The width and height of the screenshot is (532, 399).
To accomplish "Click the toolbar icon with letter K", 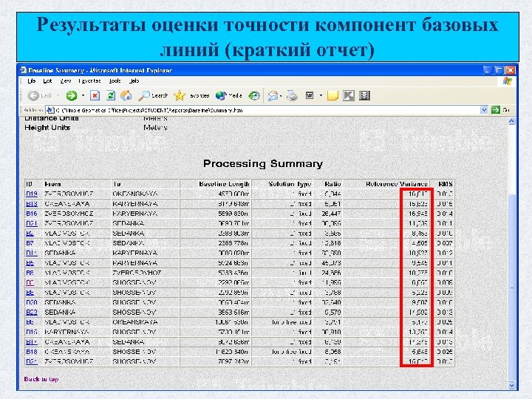I will pyautogui.click(x=349, y=95).
